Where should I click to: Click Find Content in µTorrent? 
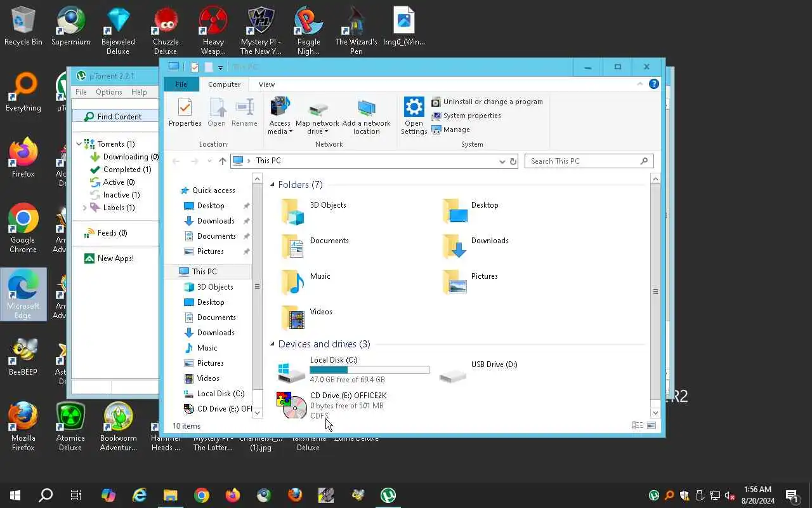115,116
